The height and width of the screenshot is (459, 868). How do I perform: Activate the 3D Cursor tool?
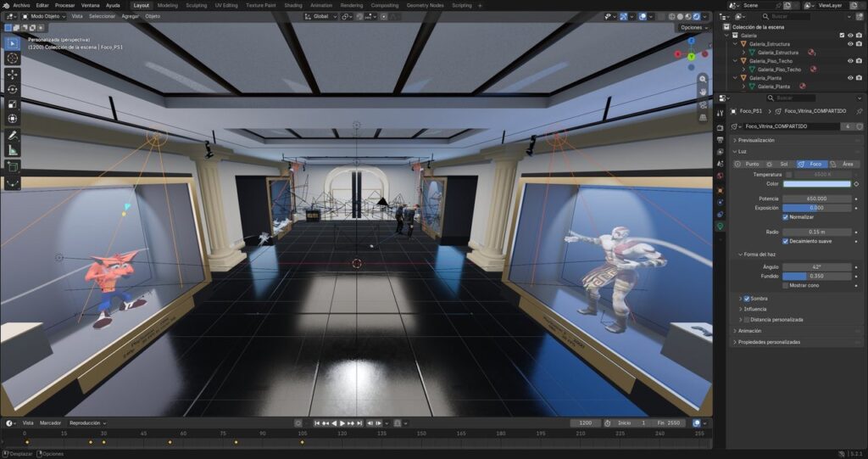[12, 58]
